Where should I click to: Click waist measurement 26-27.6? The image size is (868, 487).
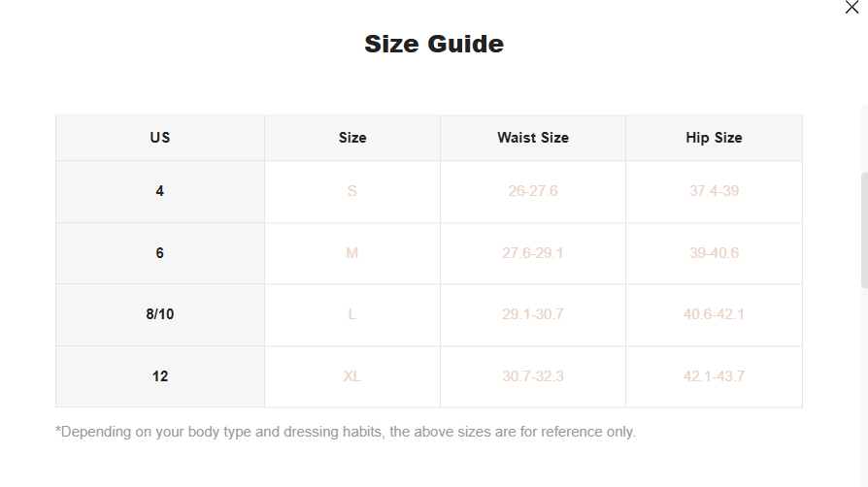533,191
